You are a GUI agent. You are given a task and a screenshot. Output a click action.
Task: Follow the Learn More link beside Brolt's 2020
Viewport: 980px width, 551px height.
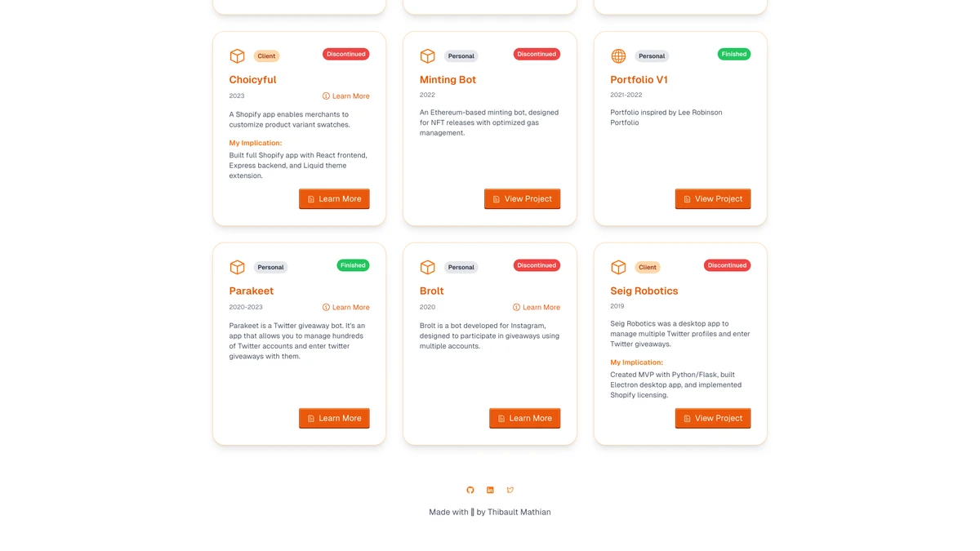(537, 308)
